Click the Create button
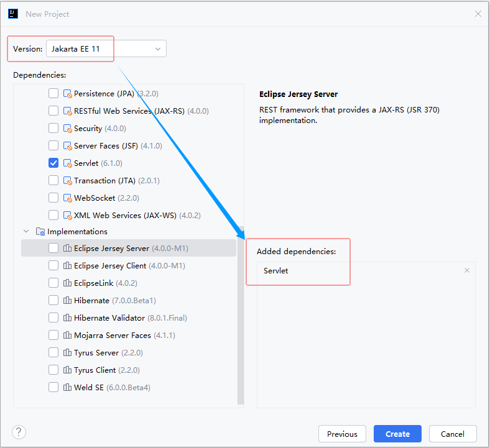Viewport: 490px width, 448px height. (x=397, y=434)
